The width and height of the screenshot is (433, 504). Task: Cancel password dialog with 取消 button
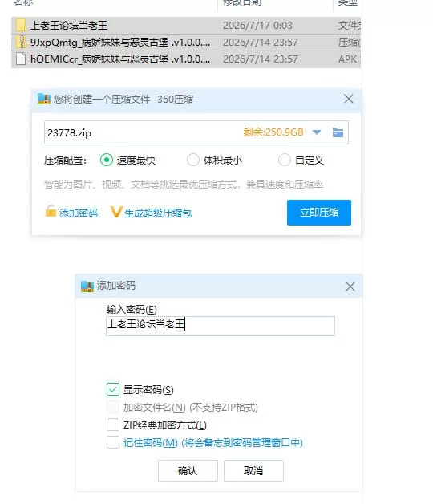(253, 470)
